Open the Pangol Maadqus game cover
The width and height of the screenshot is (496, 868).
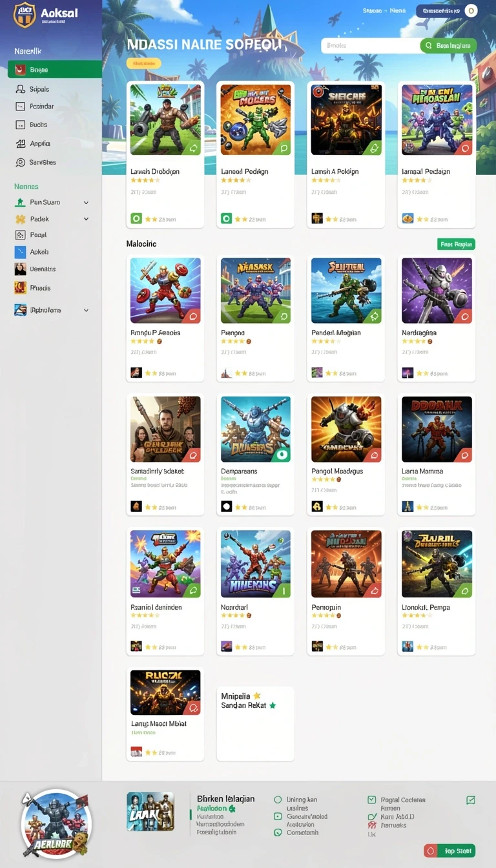tap(346, 429)
